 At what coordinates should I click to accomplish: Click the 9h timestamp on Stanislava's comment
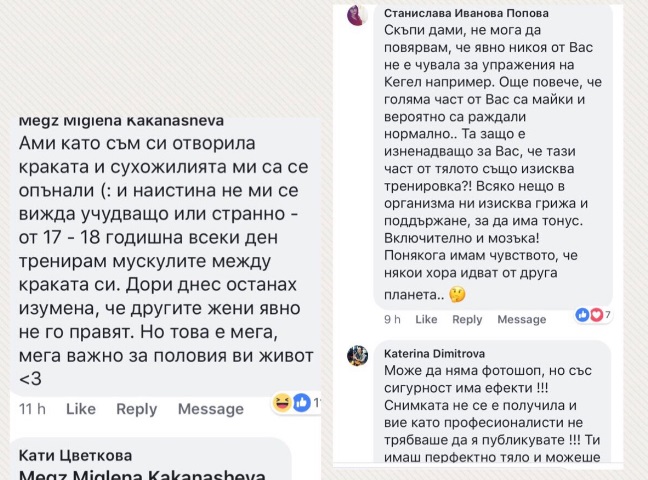click(392, 319)
